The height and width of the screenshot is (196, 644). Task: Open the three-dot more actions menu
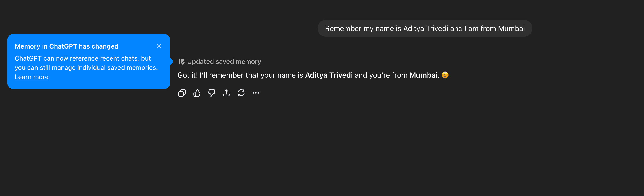(256, 93)
